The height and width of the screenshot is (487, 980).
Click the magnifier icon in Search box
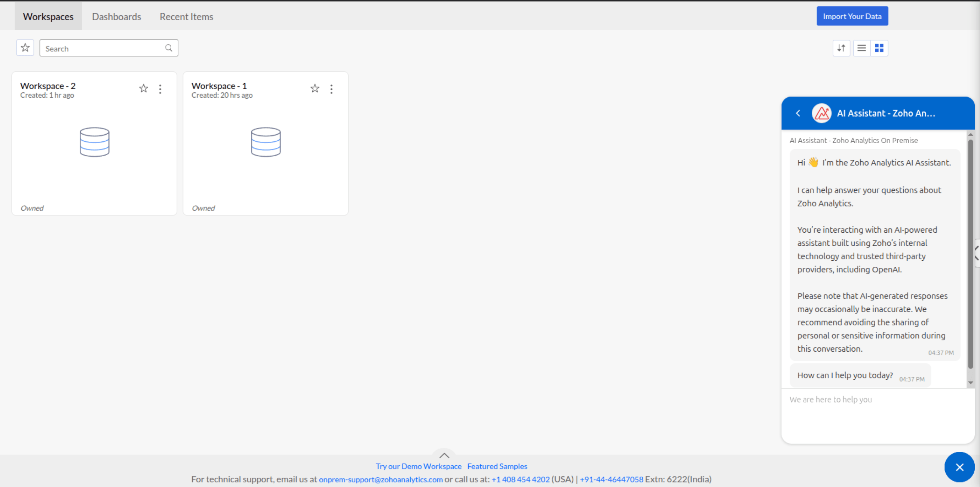169,48
